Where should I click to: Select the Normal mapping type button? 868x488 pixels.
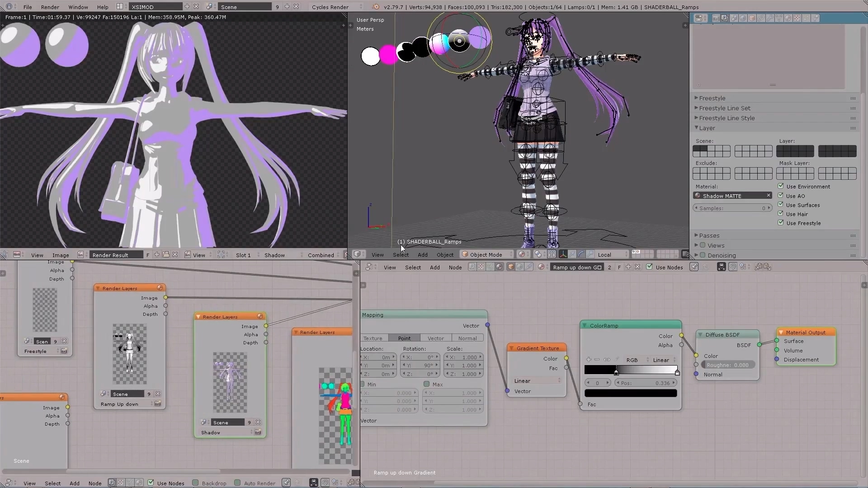coord(467,338)
